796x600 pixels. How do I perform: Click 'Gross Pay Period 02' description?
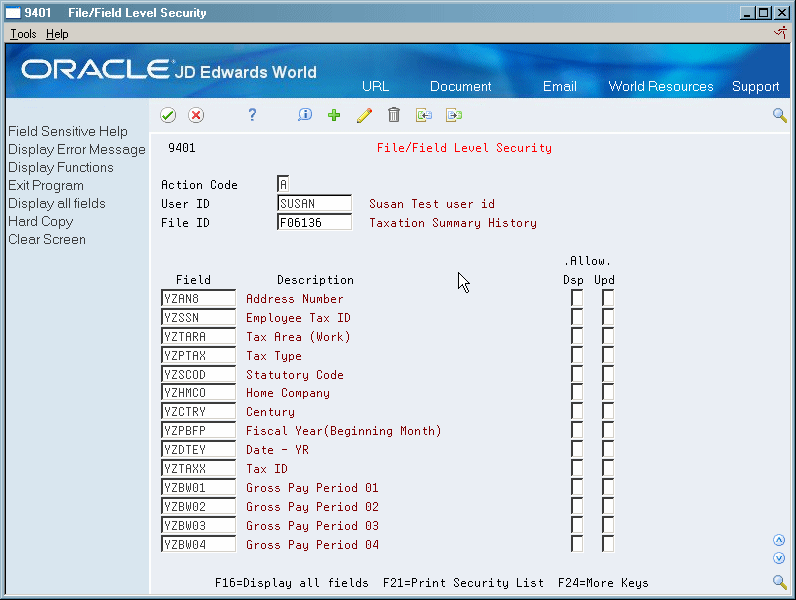click(312, 507)
